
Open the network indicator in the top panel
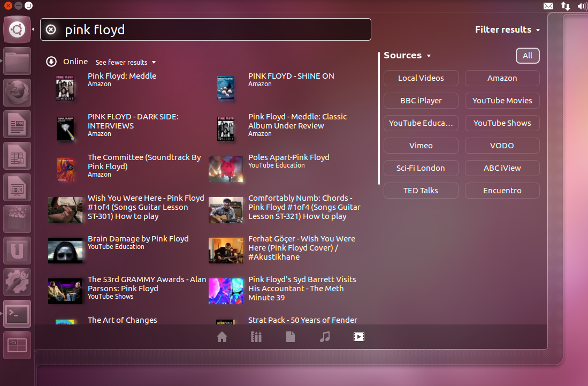(566, 6)
